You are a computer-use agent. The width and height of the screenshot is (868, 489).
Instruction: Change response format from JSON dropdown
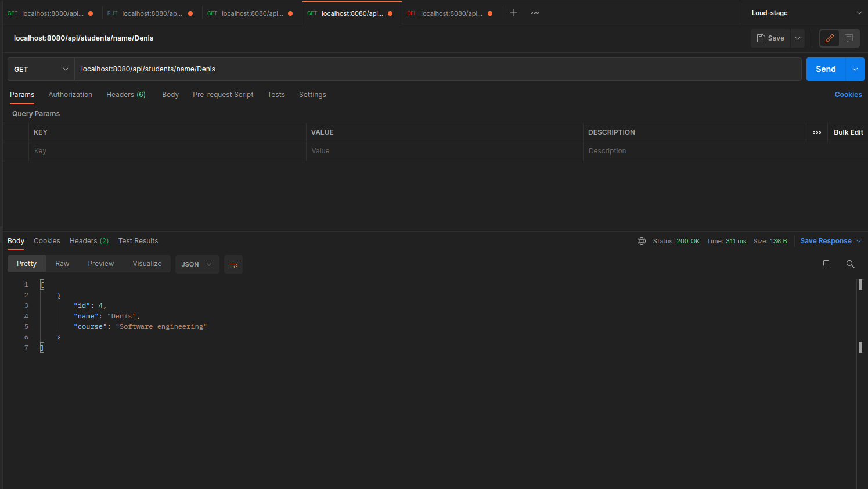197,264
